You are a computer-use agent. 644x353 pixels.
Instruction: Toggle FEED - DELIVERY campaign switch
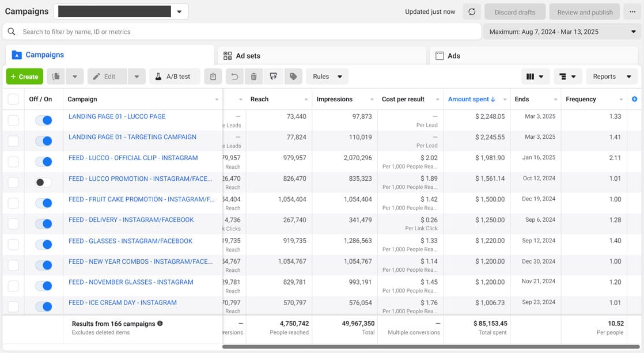pos(44,223)
